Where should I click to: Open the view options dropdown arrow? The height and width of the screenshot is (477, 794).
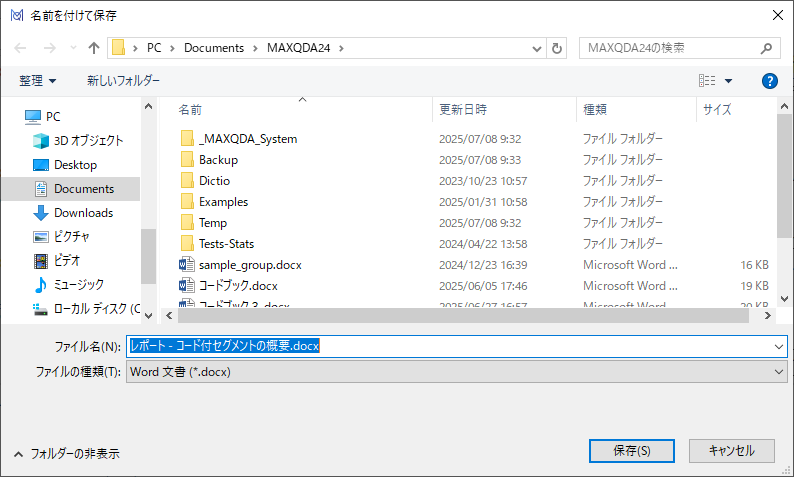click(x=728, y=81)
